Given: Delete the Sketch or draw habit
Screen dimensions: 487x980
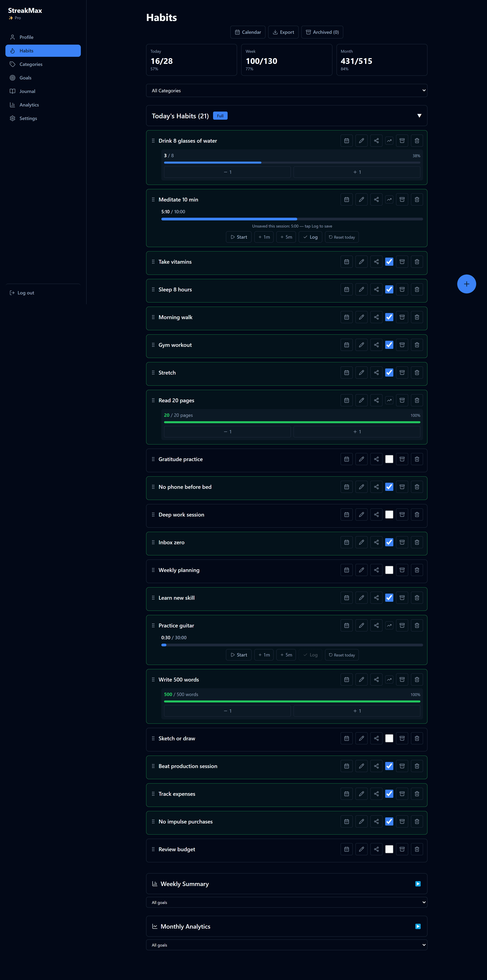Looking at the screenshot, I should tap(417, 738).
